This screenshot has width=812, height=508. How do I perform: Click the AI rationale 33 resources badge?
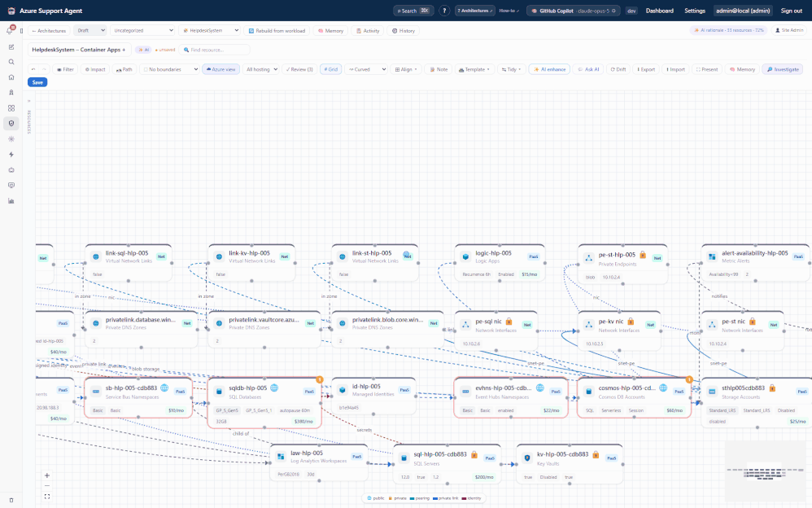point(729,30)
